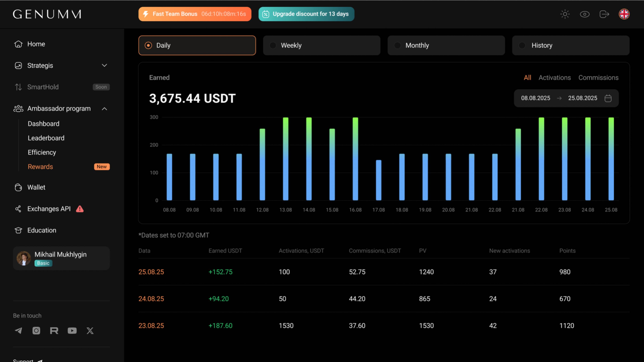The image size is (644, 362).
Task: Open the date range calendar picker
Action: 608,98
